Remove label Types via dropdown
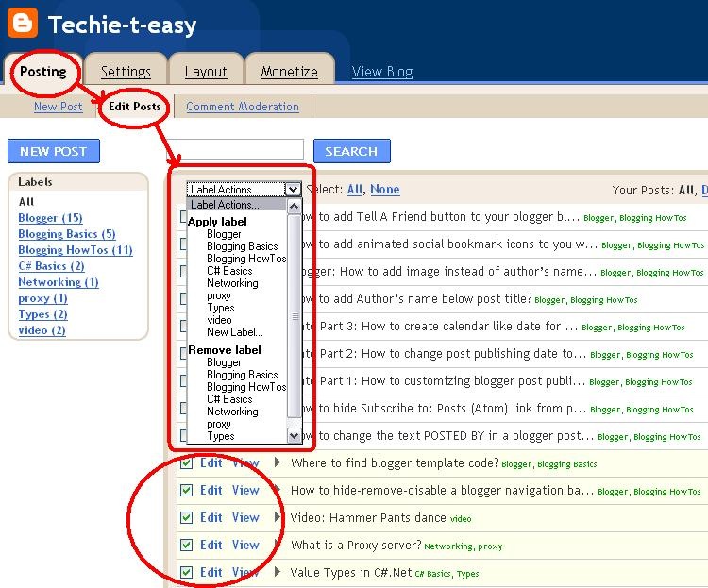This screenshot has height=588, width=708. pos(220,436)
